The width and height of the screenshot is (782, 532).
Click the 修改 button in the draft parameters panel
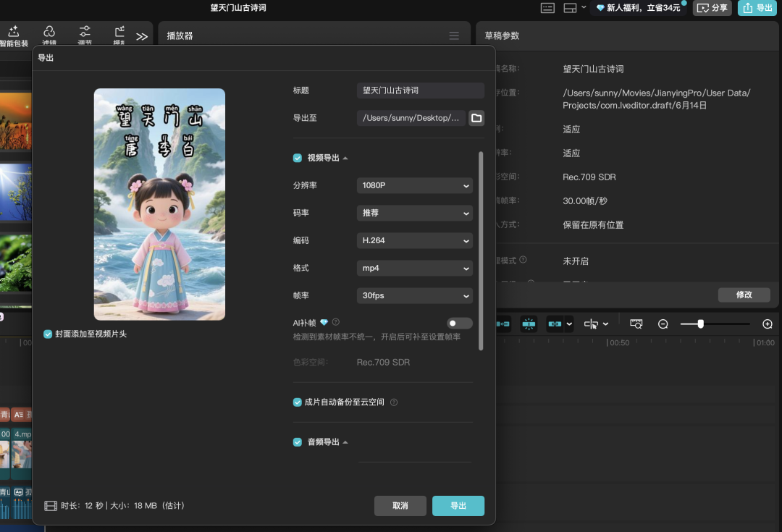[744, 295]
